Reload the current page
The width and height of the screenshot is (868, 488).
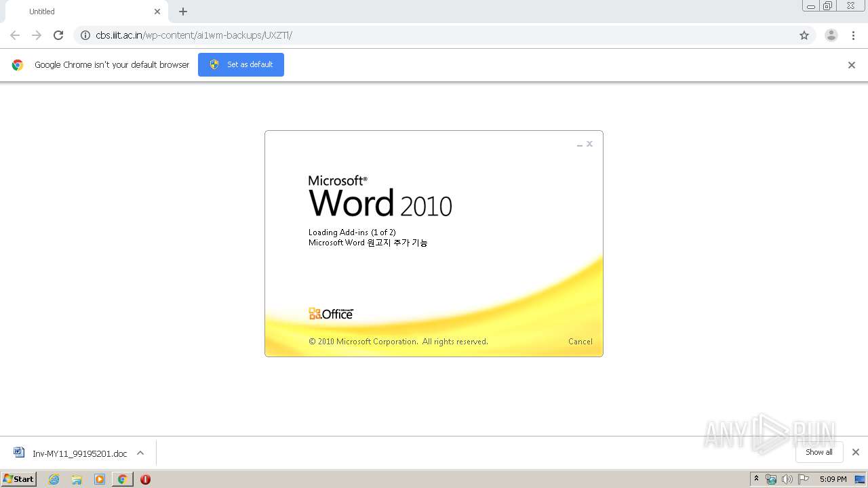58,35
